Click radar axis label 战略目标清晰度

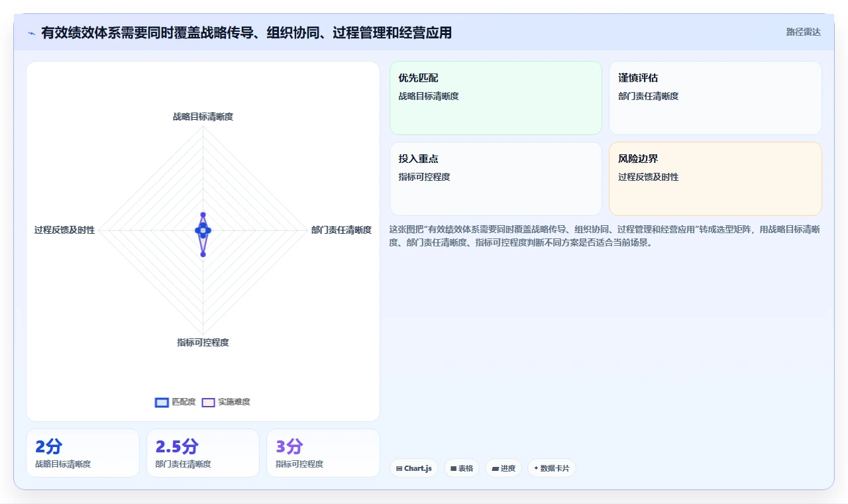tap(203, 117)
